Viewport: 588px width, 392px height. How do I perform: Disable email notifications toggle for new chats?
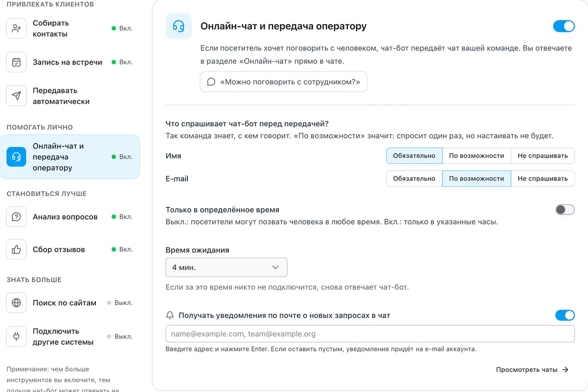click(565, 316)
